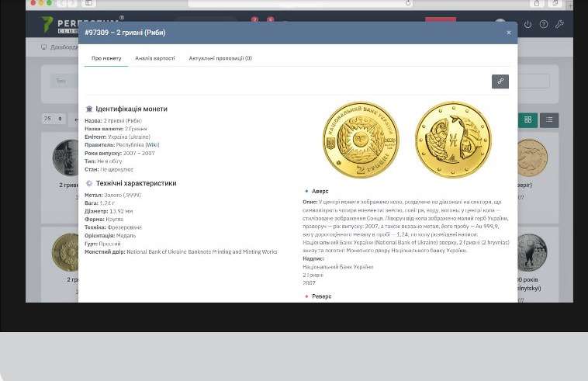
Task: Click the power/logout icon in the header
Action: tap(527, 24)
